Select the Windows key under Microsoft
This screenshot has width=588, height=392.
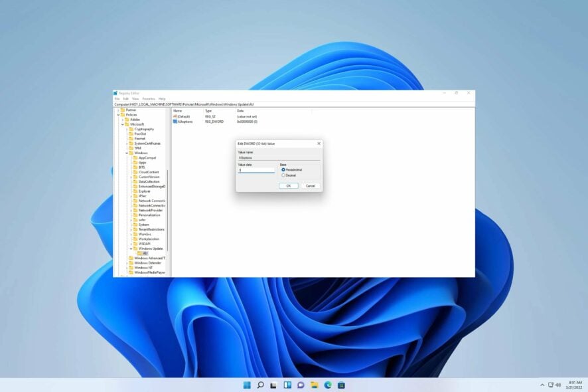[x=141, y=153]
